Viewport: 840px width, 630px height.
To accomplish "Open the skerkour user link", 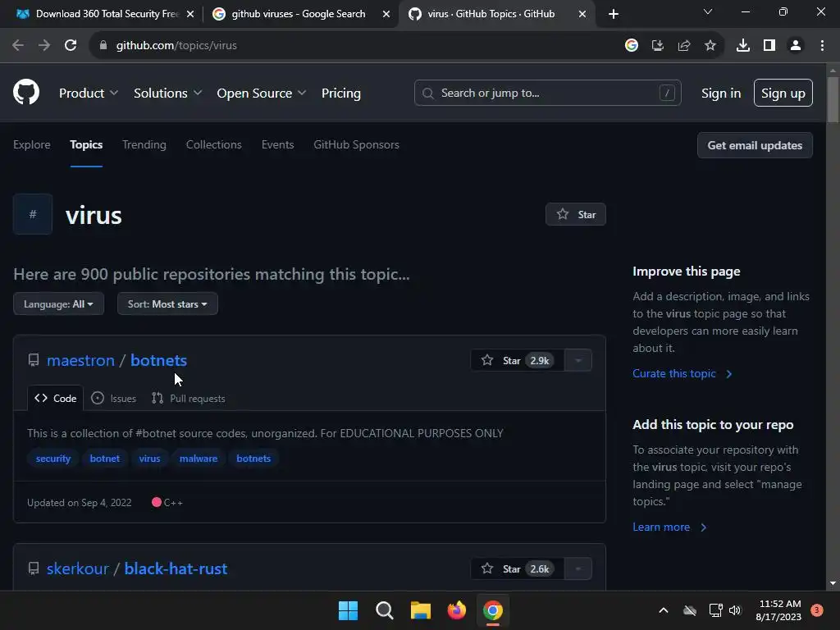I will click(x=78, y=569).
